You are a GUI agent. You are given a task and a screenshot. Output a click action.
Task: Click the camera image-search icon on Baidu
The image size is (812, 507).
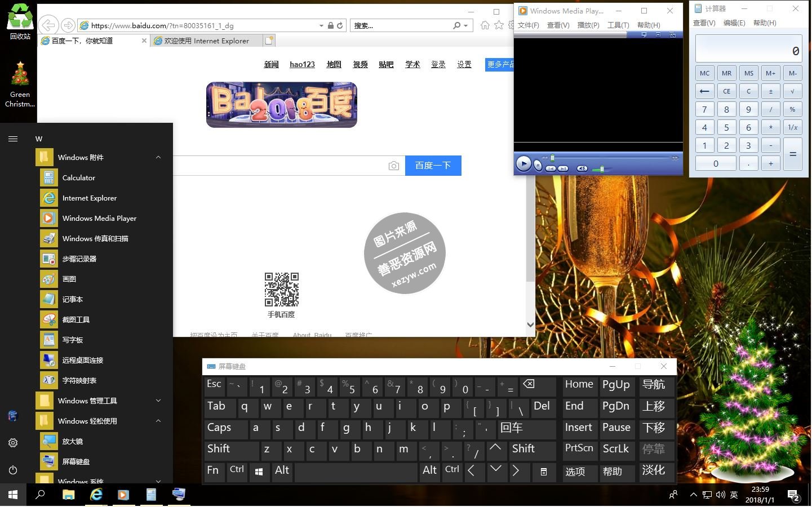click(x=394, y=166)
